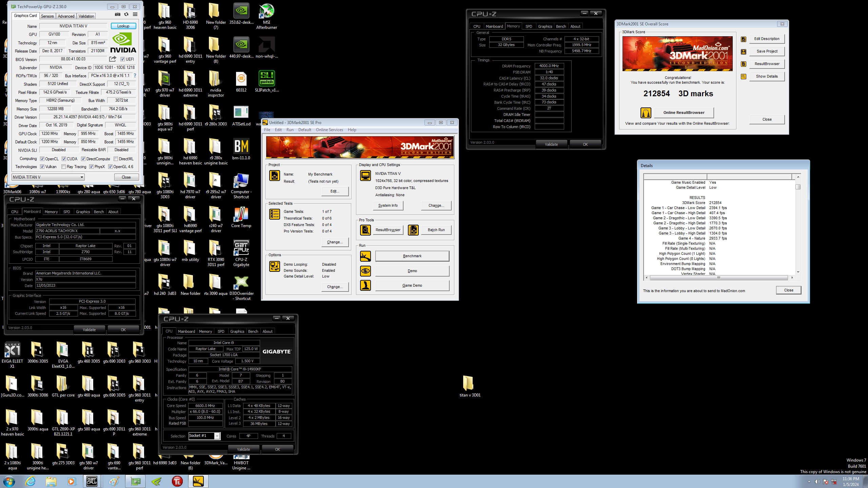The image size is (868, 488).
Task: Open the Online Services menu in 3DMark2001
Action: [x=329, y=130]
